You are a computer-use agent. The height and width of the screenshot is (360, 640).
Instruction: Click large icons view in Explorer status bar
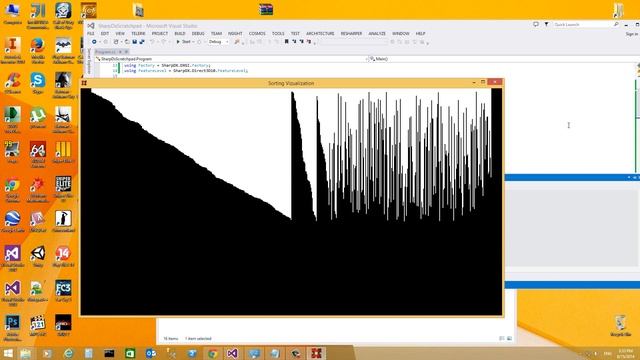point(509,338)
